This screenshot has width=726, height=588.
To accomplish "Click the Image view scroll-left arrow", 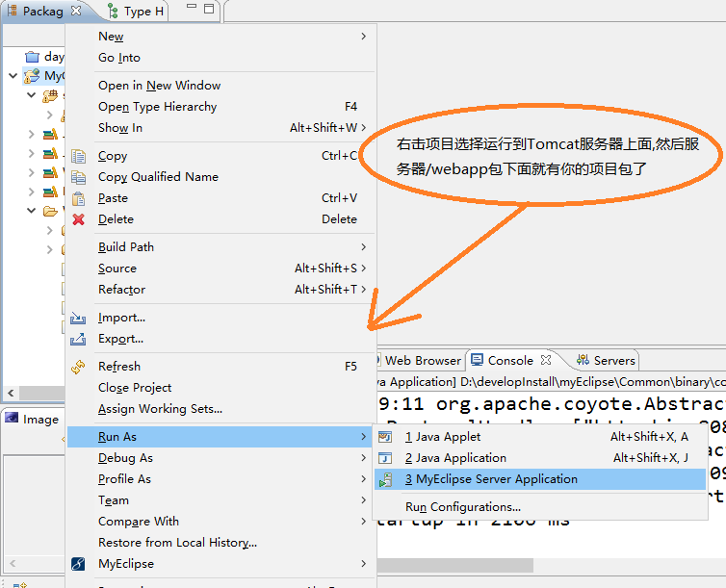I will click(x=13, y=563).
